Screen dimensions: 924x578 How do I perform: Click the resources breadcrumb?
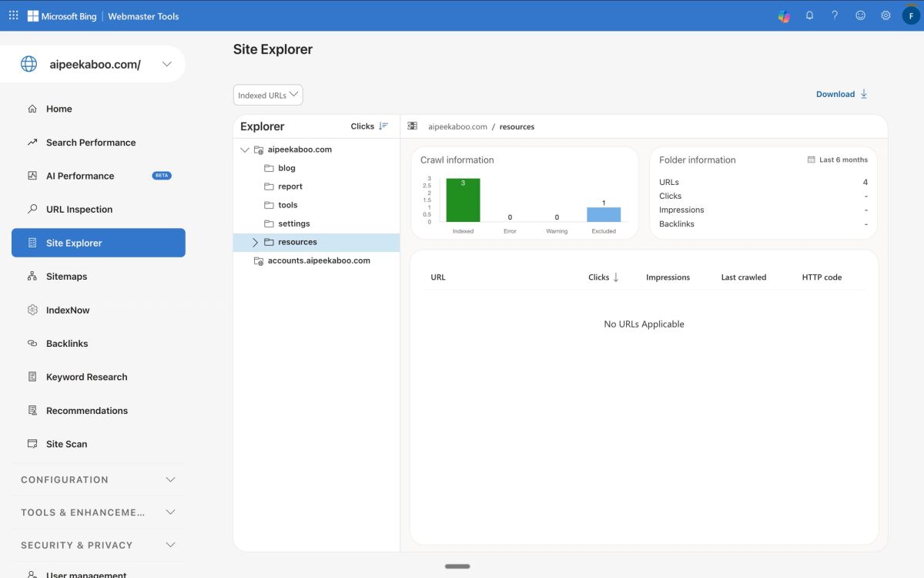click(x=517, y=126)
